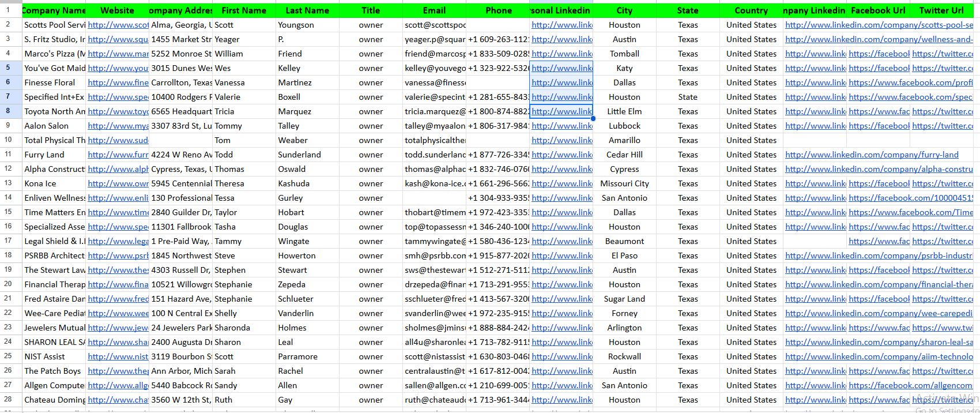The image size is (980, 413).
Task: Select the city cell 'Tomball'
Action: click(x=624, y=54)
